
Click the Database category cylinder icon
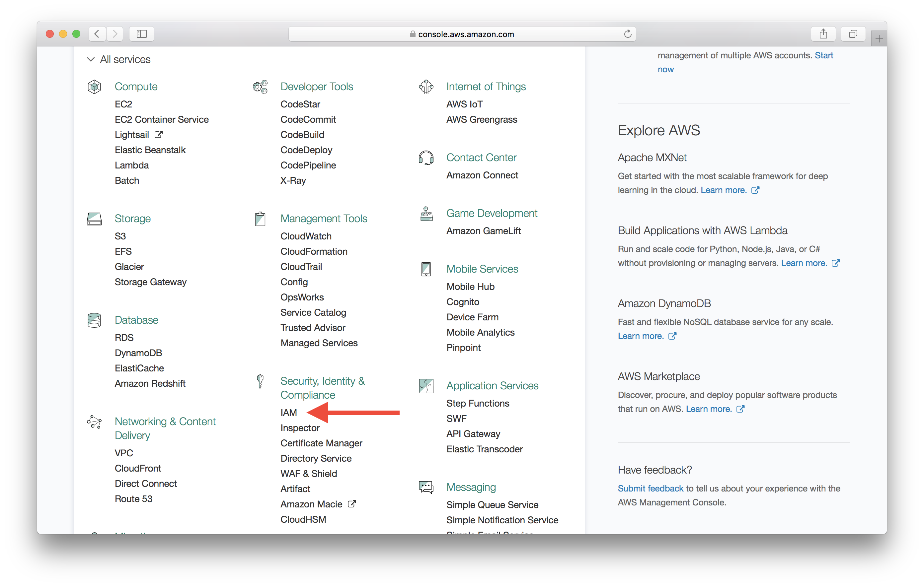(x=94, y=320)
